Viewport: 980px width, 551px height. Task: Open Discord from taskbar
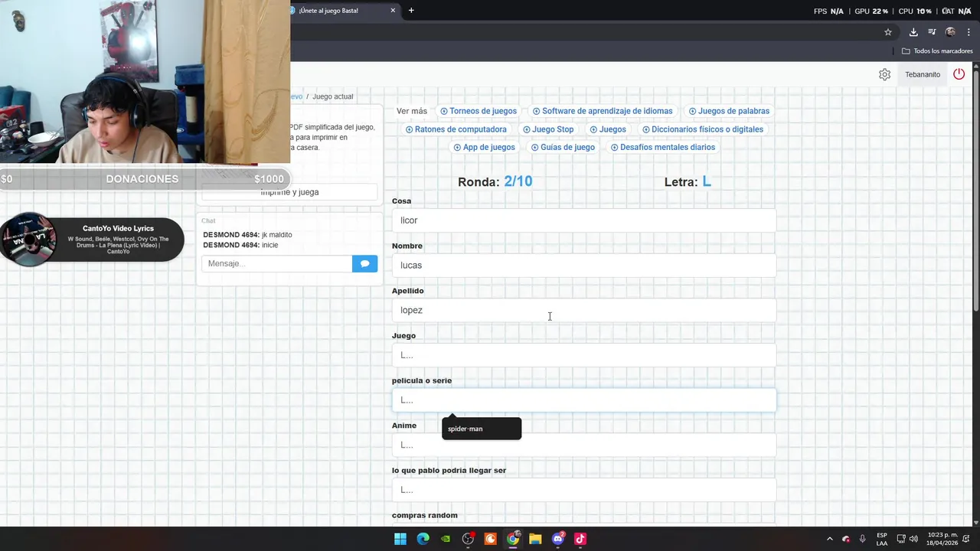558,539
